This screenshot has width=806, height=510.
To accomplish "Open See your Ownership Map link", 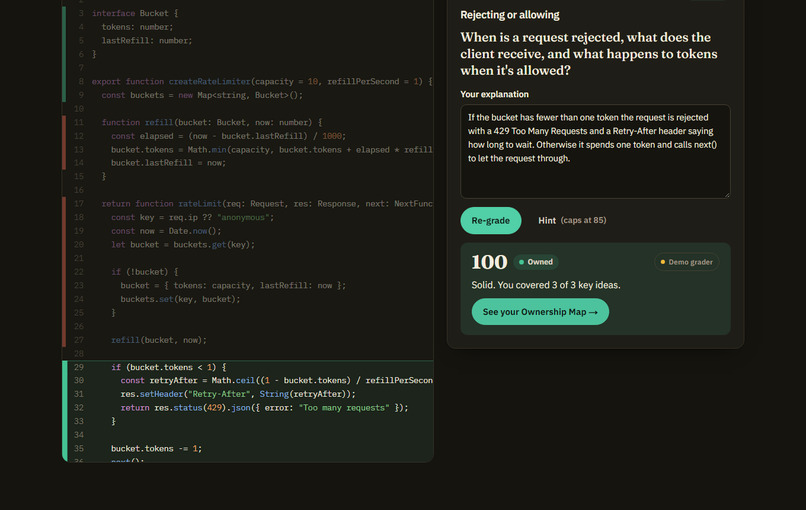I will pos(540,312).
